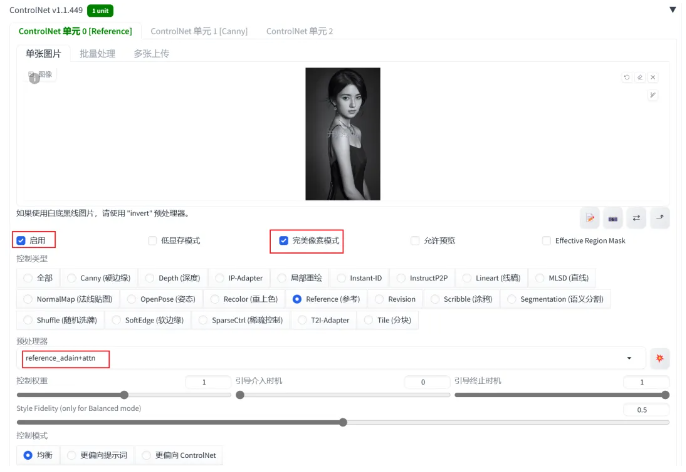Click the undo icon above the image
Screen dimensions: 686x472
tap(627, 77)
